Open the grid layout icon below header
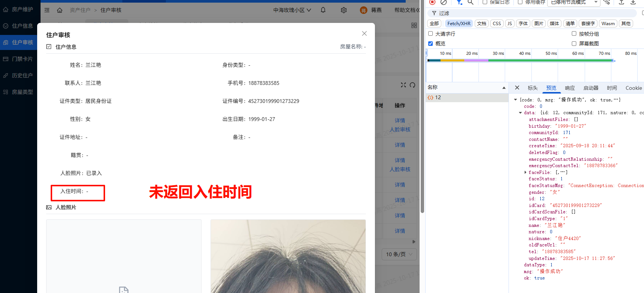 (x=414, y=25)
